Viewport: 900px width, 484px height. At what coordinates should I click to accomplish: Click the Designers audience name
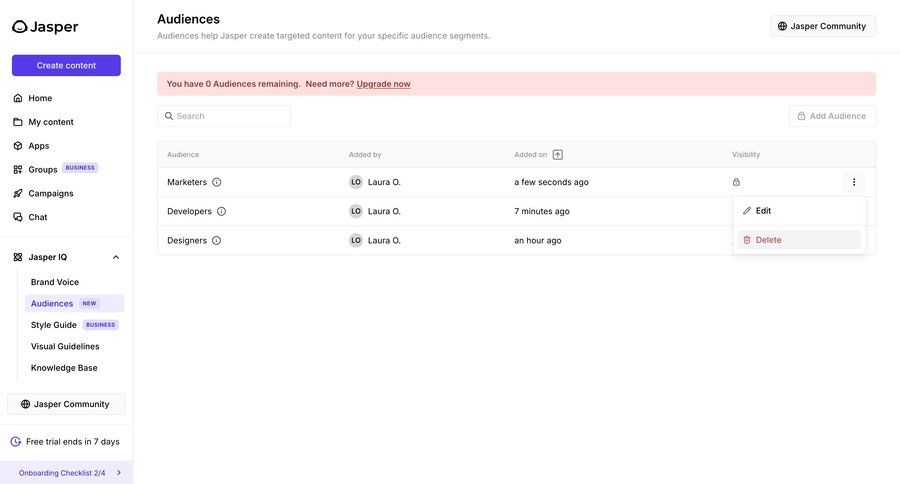pos(187,241)
